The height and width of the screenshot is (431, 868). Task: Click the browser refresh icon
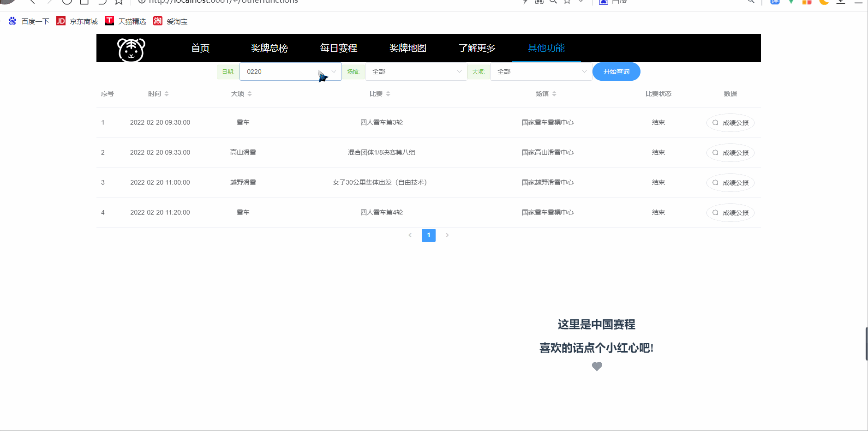67,2
